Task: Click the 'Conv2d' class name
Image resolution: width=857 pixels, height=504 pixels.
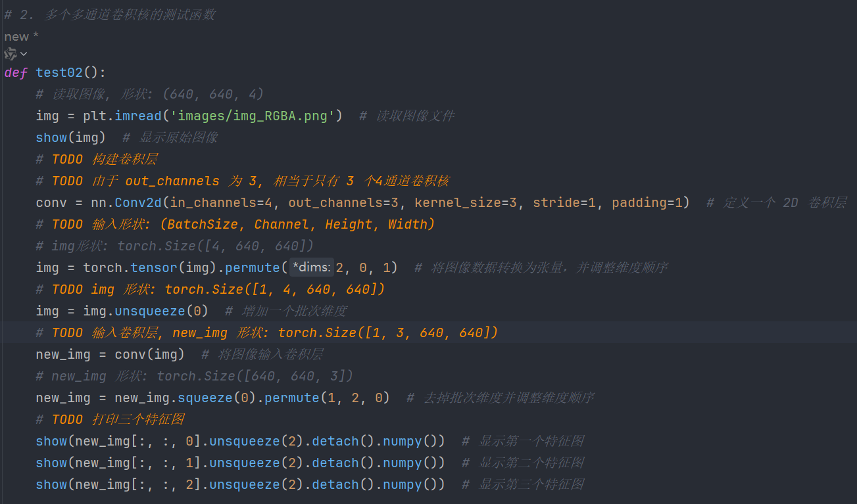Action: pos(138,202)
